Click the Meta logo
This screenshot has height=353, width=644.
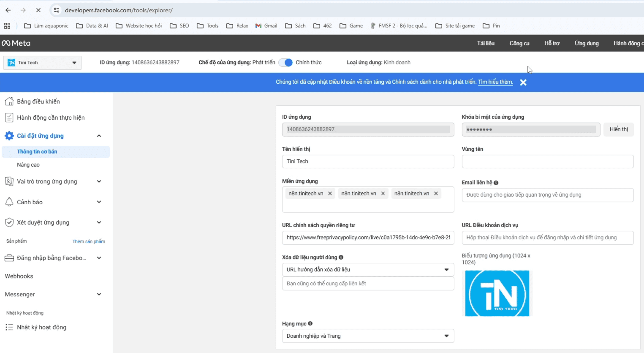pos(16,43)
